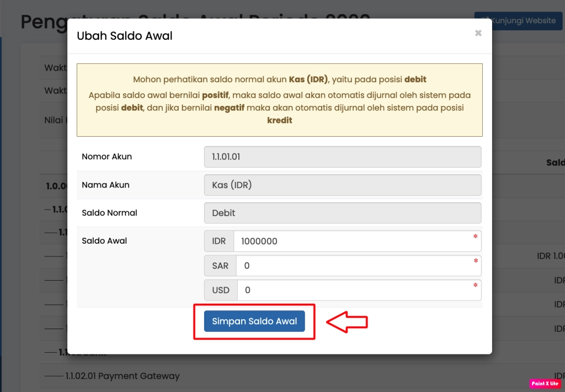Click the SAR currency prefix label
Screen dimensions: 565x392
tap(220, 266)
